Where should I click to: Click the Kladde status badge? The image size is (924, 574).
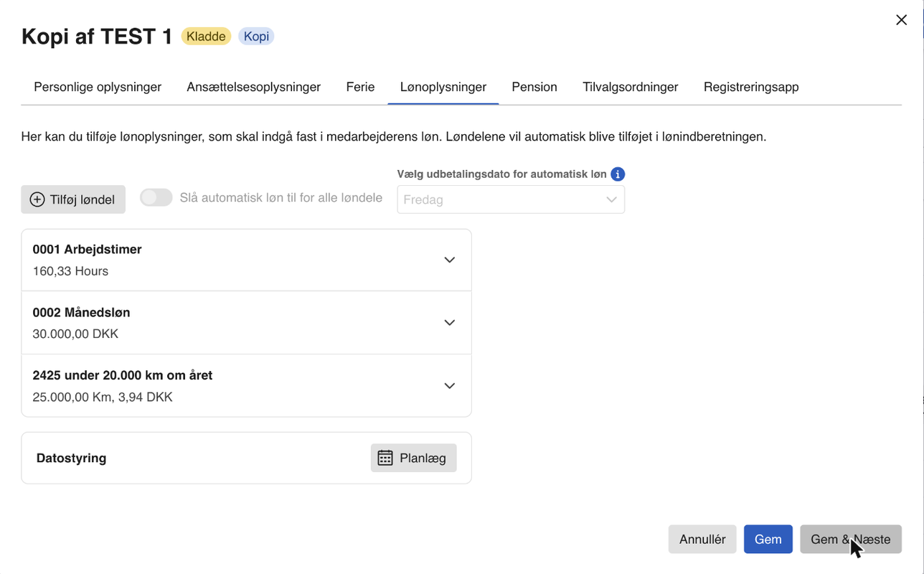pos(206,37)
